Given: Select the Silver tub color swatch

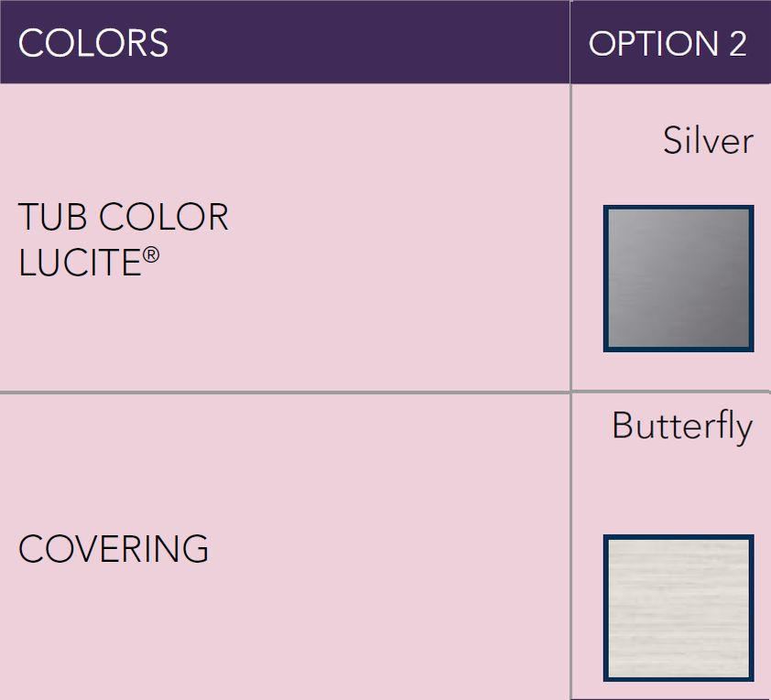Looking at the screenshot, I should 679,278.
